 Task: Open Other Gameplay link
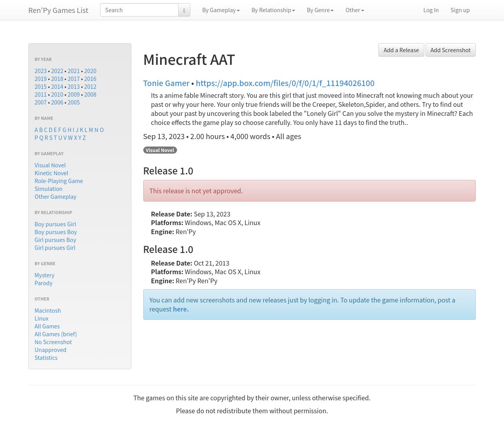[55, 197]
